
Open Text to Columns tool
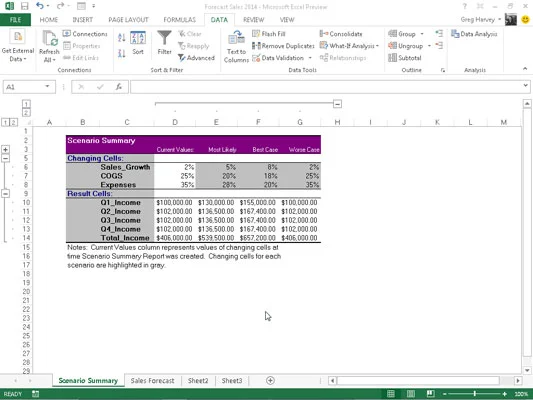pos(236,47)
